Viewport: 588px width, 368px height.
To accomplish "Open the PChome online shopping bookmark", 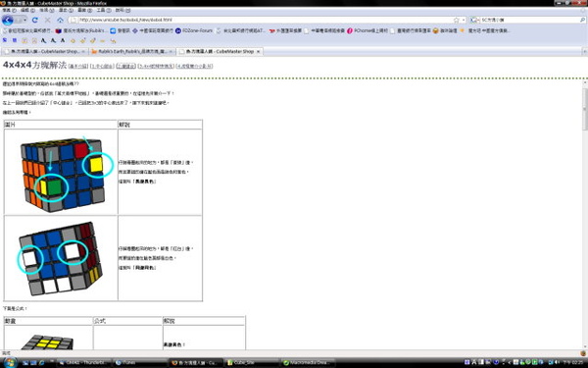I will point(367,30).
